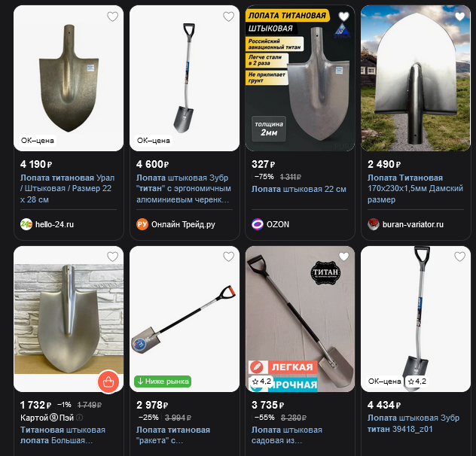The height and width of the screenshot is (456, 476).
Task: Open Лопата штыковая 22 см link
Action: pyautogui.click(x=299, y=189)
